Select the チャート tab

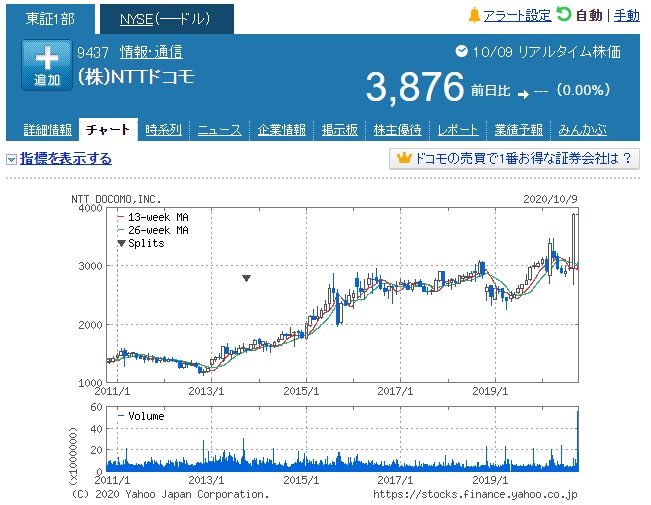[108, 130]
